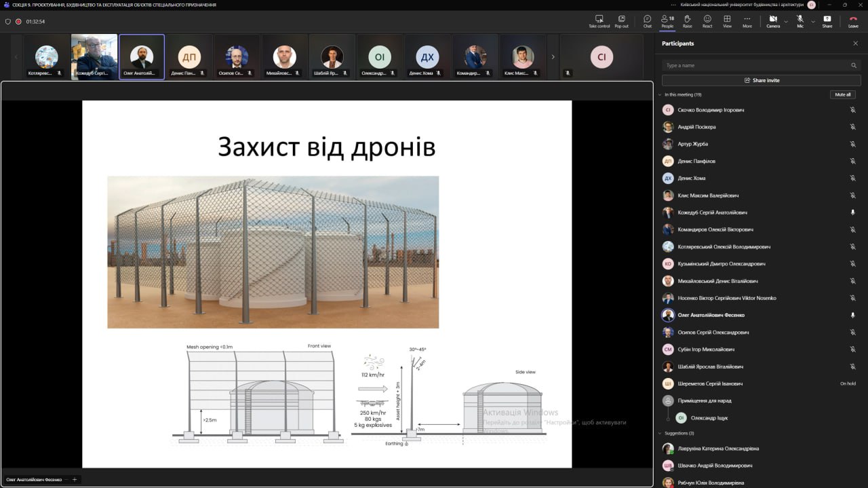Toggle the Camera on

pyautogui.click(x=772, y=21)
